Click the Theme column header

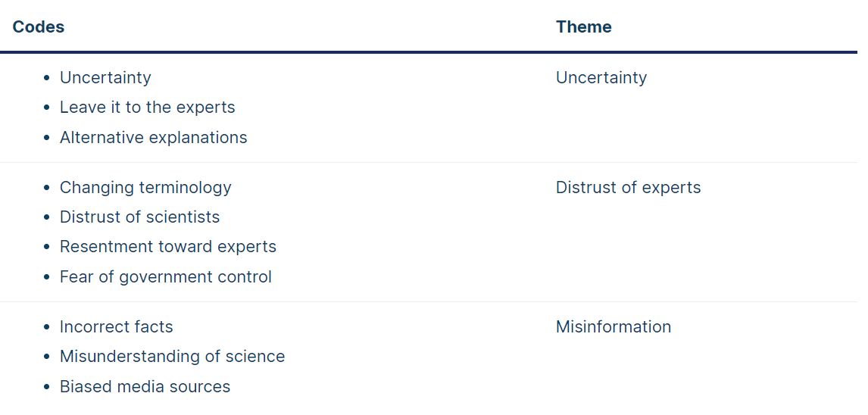click(583, 27)
